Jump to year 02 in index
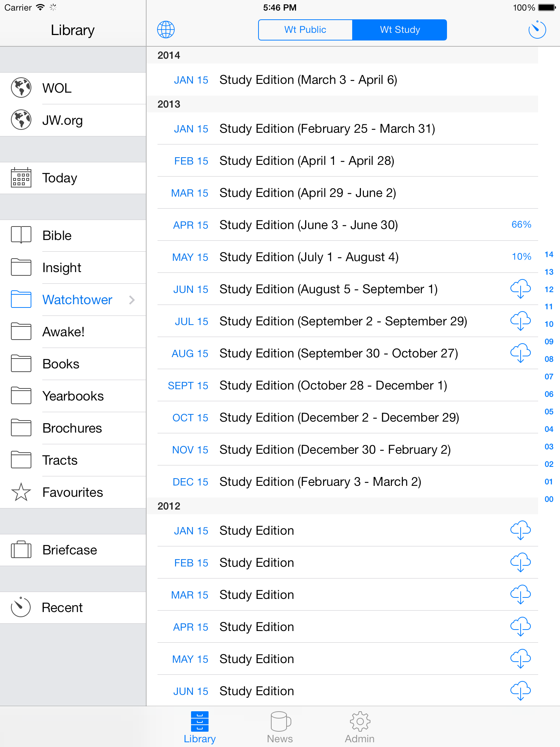 coord(549,464)
